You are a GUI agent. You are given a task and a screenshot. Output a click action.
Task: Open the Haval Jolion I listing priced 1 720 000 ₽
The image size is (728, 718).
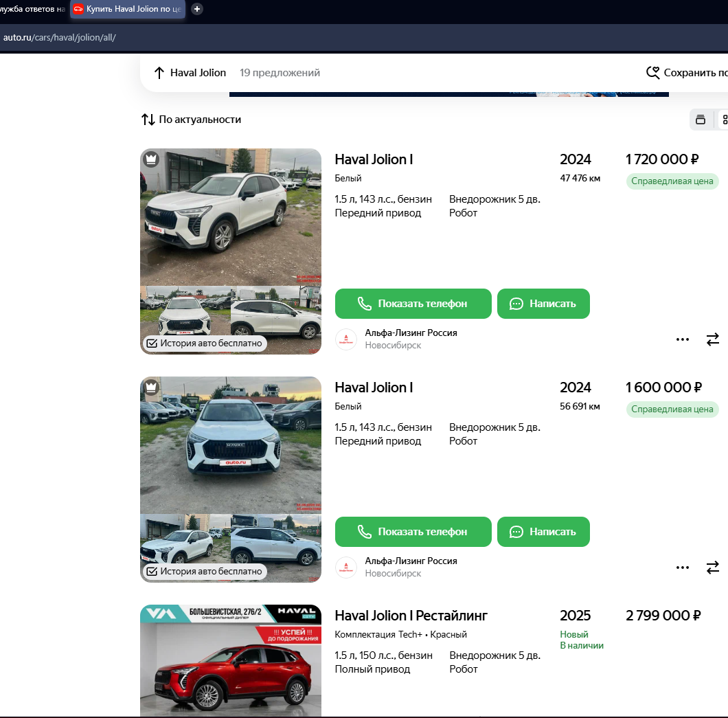click(374, 159)
